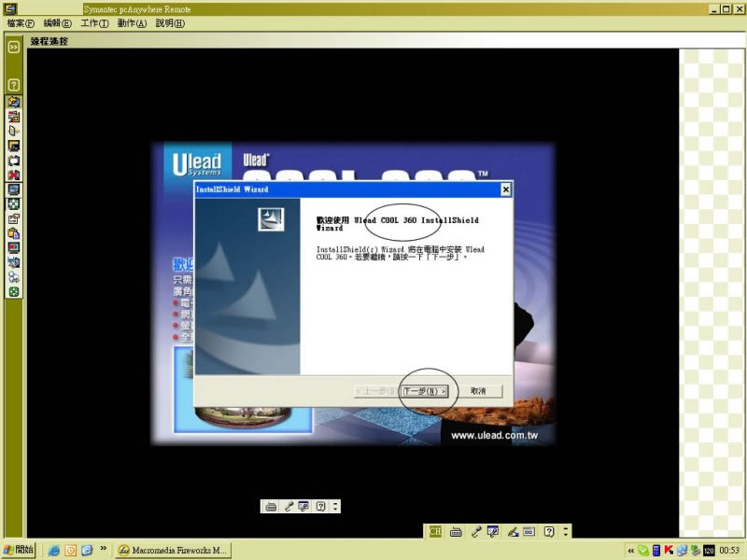Click 取消 to cancel the InstallShield Wizard
The image size is (747, 560).
point(478,391)
